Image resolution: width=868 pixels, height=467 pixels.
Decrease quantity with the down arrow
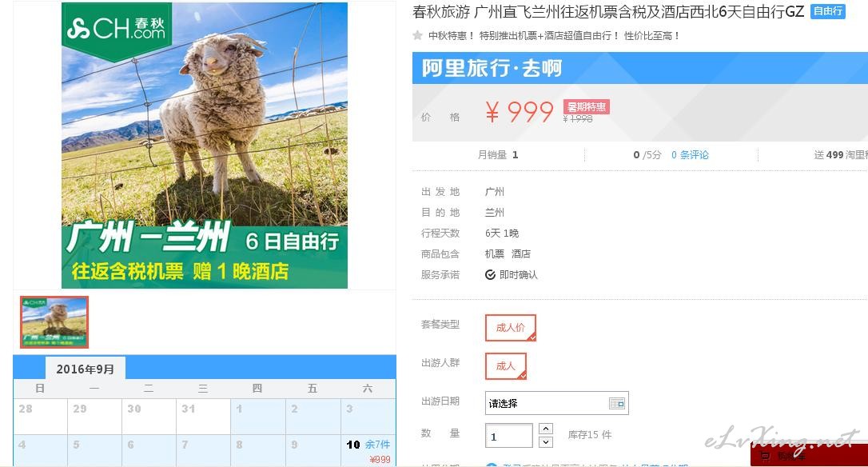(546, 442)
